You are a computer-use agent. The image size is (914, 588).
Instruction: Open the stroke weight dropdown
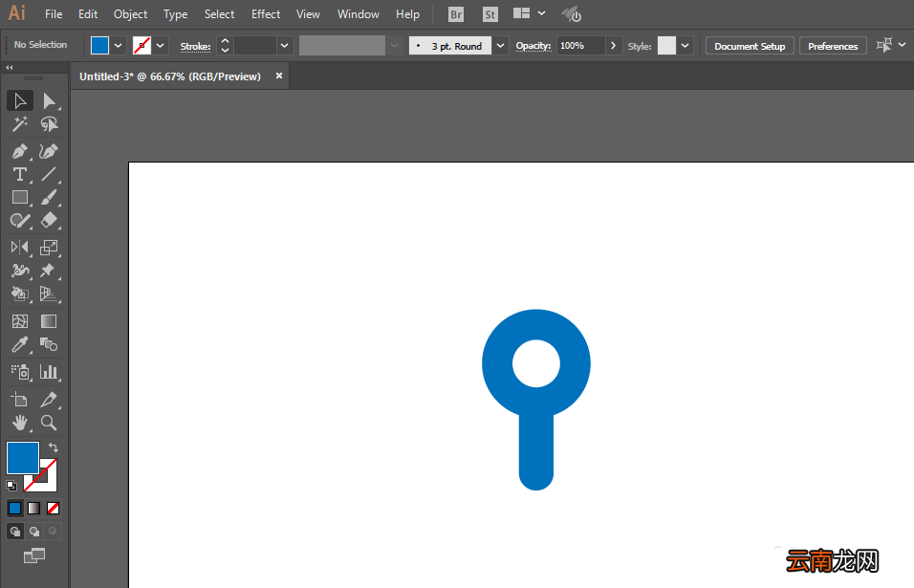[x=284, y=46]
